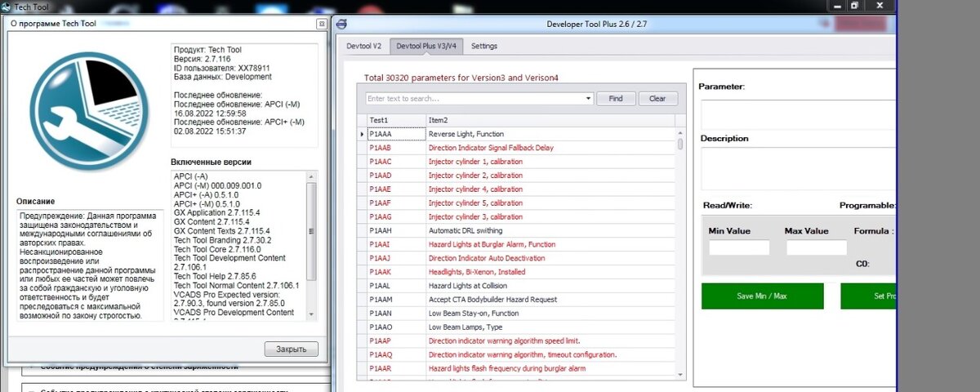Screen dimensions: 980x392
Task: Click GX Content Texts 2.7.115.4 entry
Action: coord(222,231)
